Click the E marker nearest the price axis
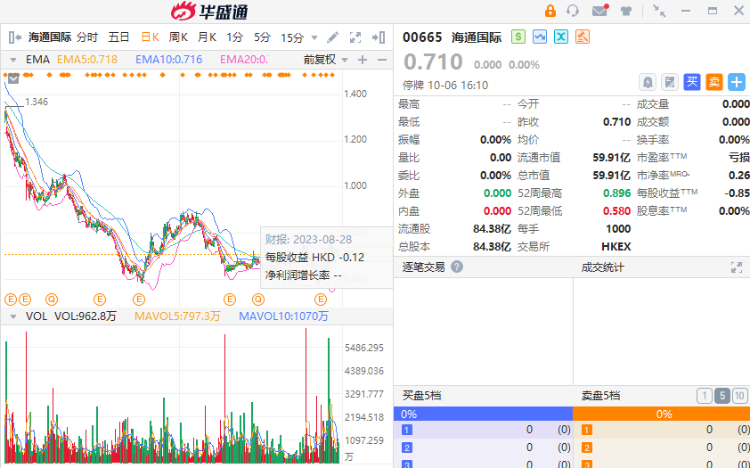Screen dimensions: 750x468 pyautogui.click(x=320, y=300)
